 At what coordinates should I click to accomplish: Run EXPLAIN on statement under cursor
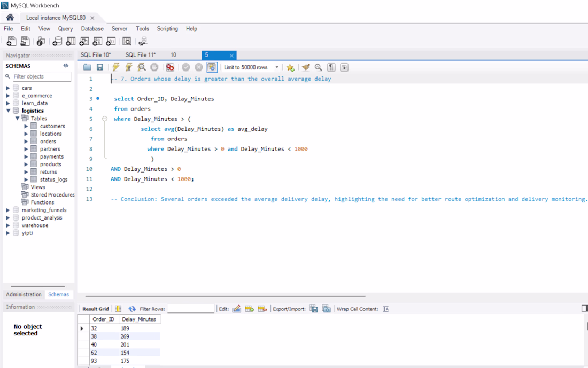coord(141,67)
